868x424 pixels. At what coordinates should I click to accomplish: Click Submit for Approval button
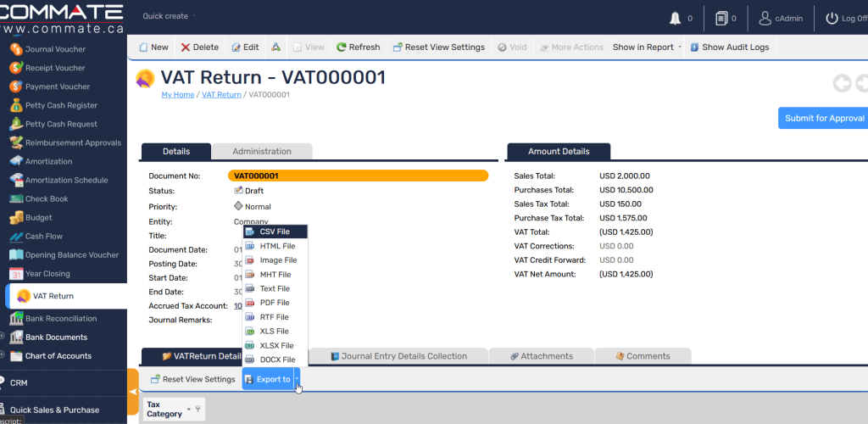(824, 119)
